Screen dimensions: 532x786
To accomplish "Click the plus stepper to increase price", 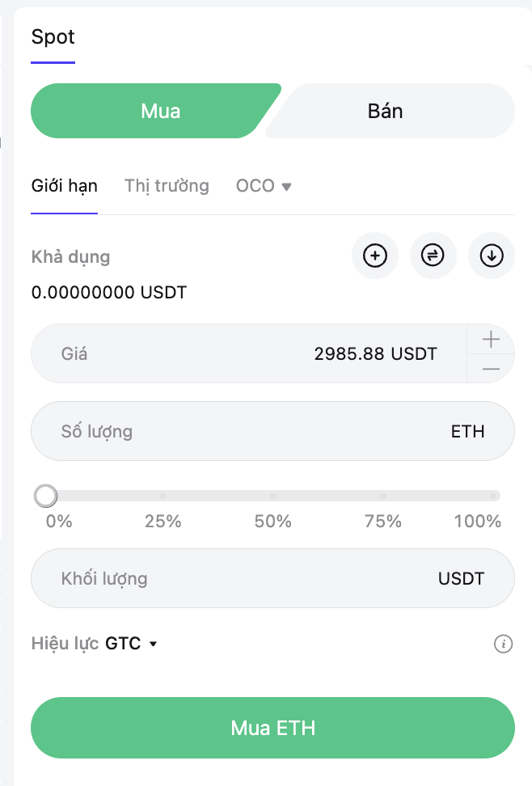I will coord(490,340).
